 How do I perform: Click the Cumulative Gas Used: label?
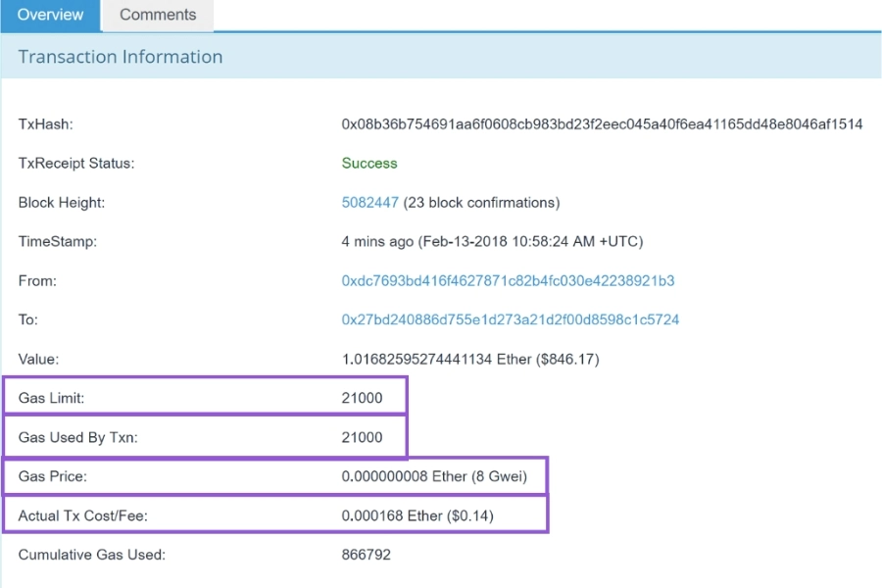point(92,555)
